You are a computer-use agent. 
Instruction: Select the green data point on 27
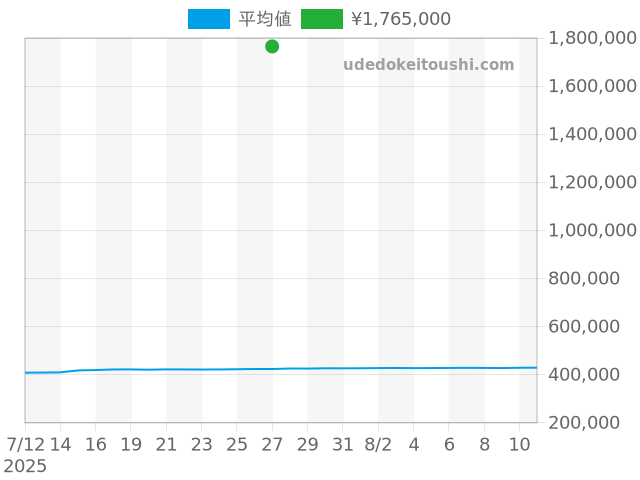tap(272, 47)
